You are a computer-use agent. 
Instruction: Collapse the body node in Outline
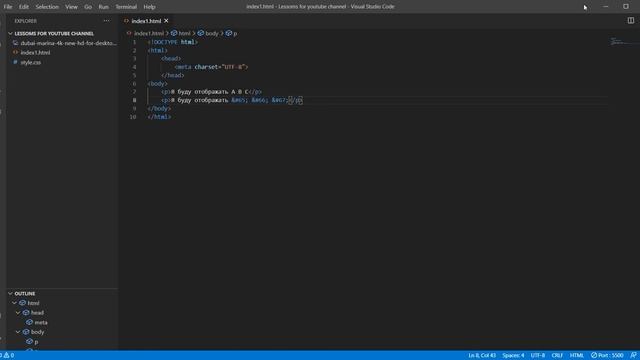pos(18,332)
